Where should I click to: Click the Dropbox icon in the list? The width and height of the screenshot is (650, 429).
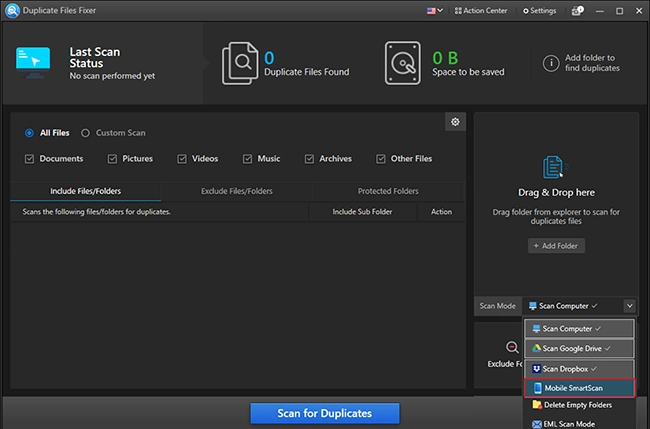(x=536, y=368)
